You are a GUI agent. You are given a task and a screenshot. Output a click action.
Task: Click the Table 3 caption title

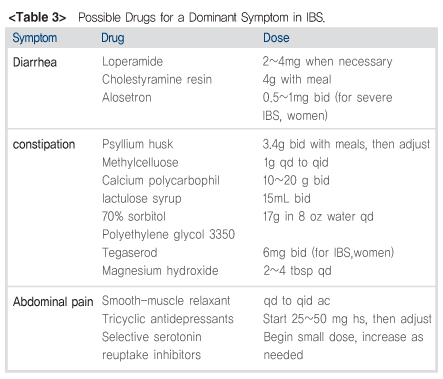tap(167, 17)
